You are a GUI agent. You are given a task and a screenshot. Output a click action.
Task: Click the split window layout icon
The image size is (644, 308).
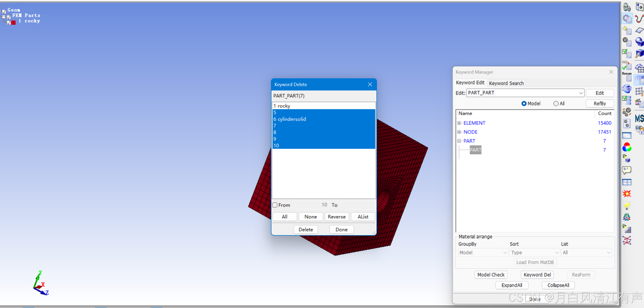[x=627, y=182]
